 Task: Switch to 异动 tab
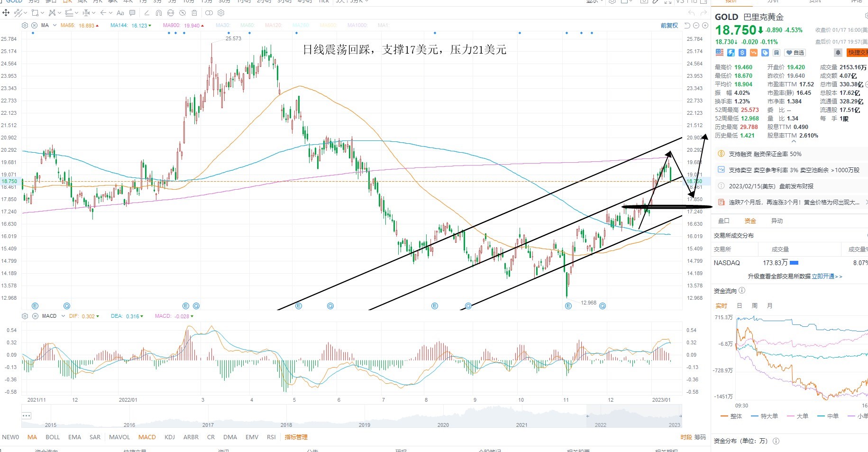pos(777,221)
